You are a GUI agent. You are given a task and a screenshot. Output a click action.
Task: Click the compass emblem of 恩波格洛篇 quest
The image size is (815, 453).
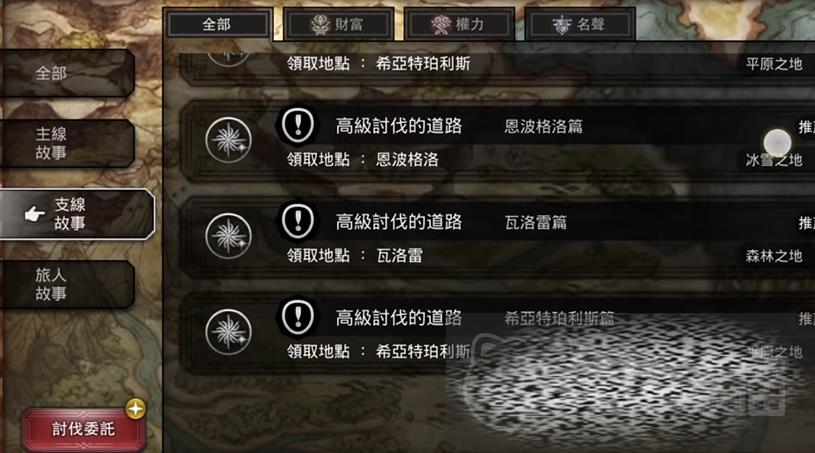tap(229, 140)
